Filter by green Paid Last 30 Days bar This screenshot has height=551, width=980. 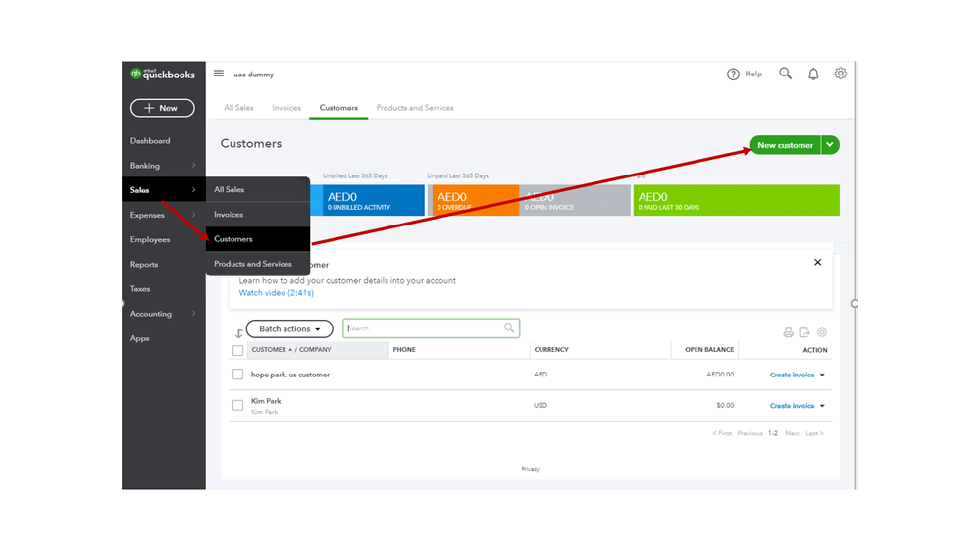click(737, 200)
